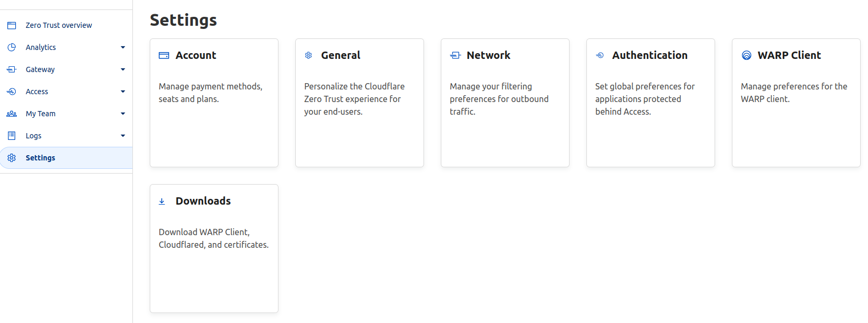Screen dimensions: 868x323
Task: Select the My Team people icon
Action: tap(11, 113)
